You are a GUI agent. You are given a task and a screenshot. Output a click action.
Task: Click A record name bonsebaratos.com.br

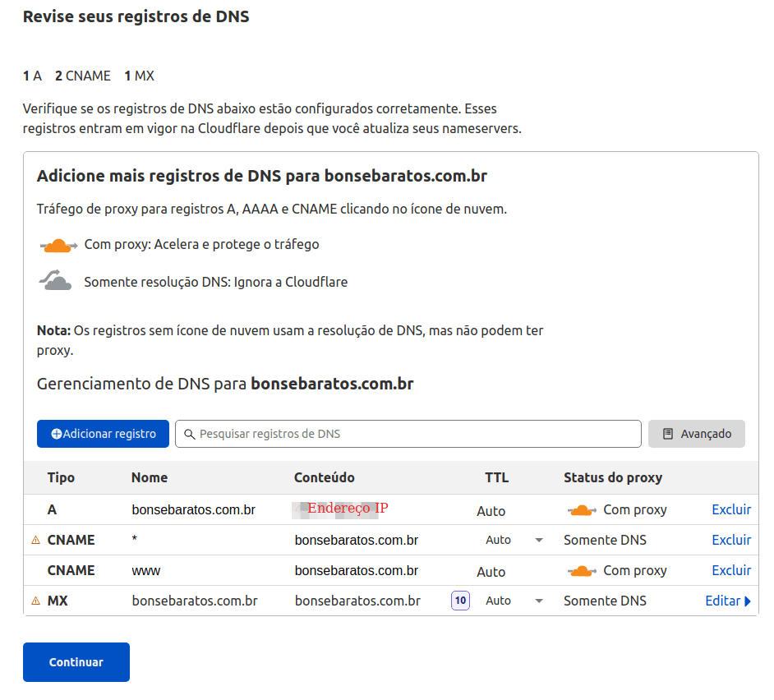tap(194, 510)
